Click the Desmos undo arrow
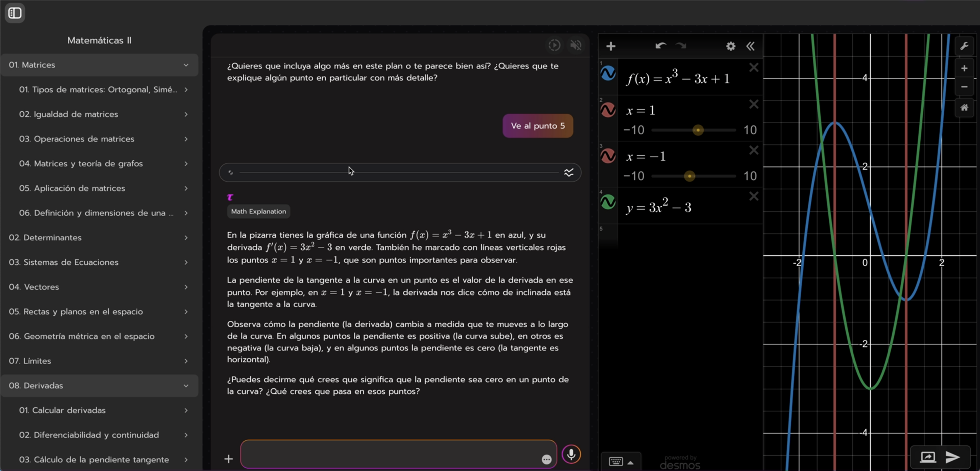980x471 pixels. pos(660,46)
